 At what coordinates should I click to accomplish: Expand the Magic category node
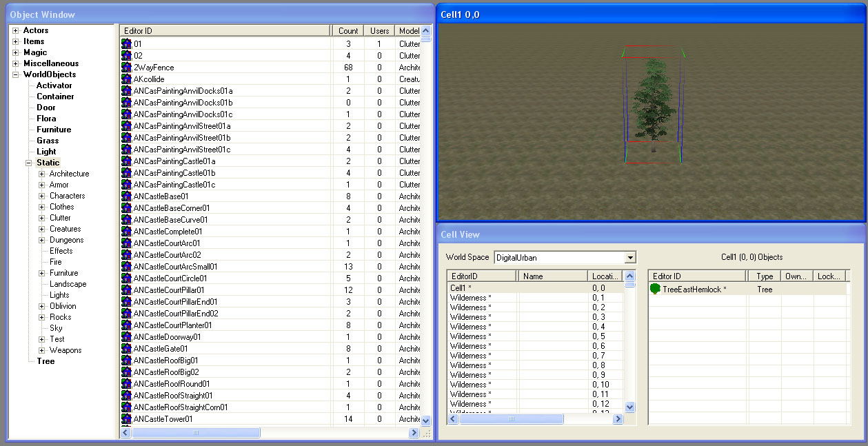(x=16, y=52)
